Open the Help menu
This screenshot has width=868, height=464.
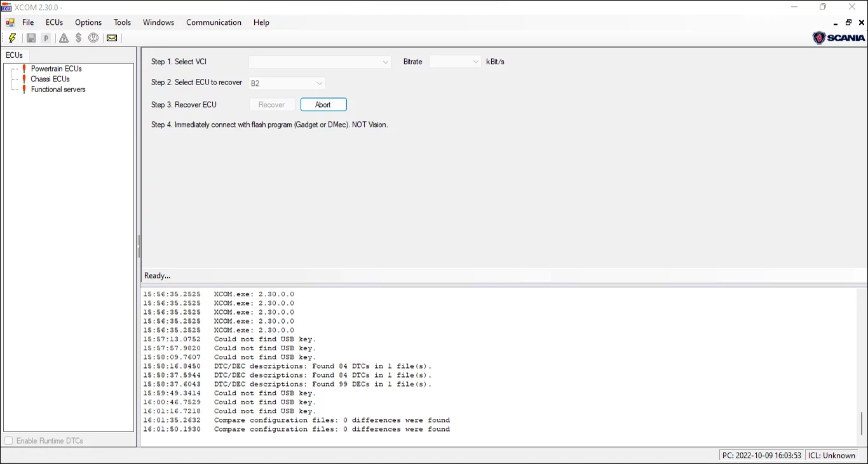tap(261, 22)
